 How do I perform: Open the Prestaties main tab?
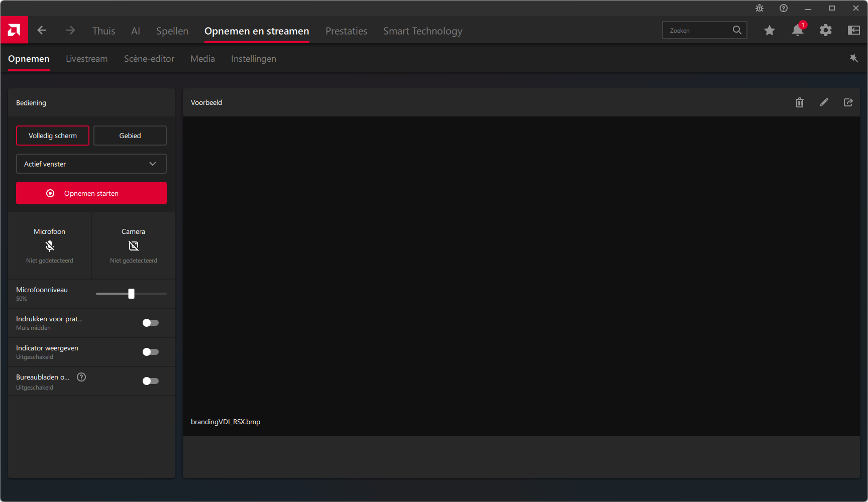(346, 31)
